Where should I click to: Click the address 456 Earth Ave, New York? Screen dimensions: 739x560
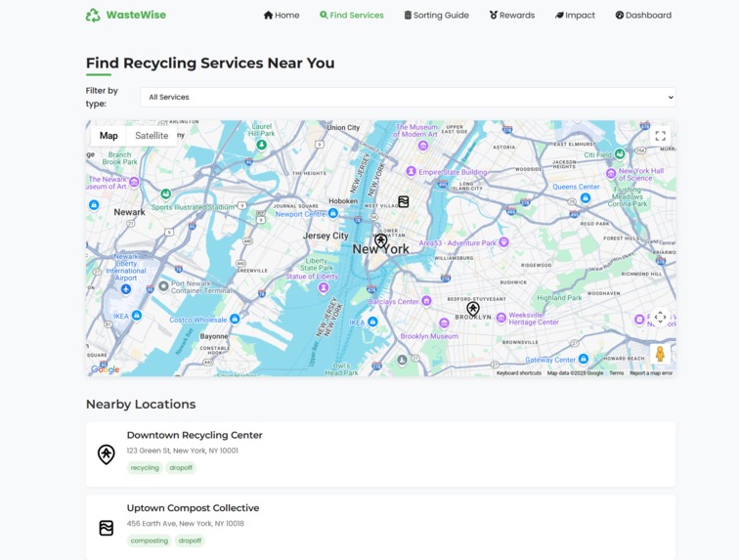(185, 524)
